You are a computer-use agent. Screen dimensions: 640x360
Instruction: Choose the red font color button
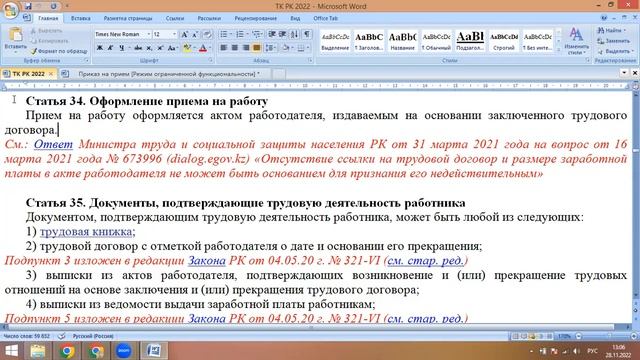(x=203, y=48)
